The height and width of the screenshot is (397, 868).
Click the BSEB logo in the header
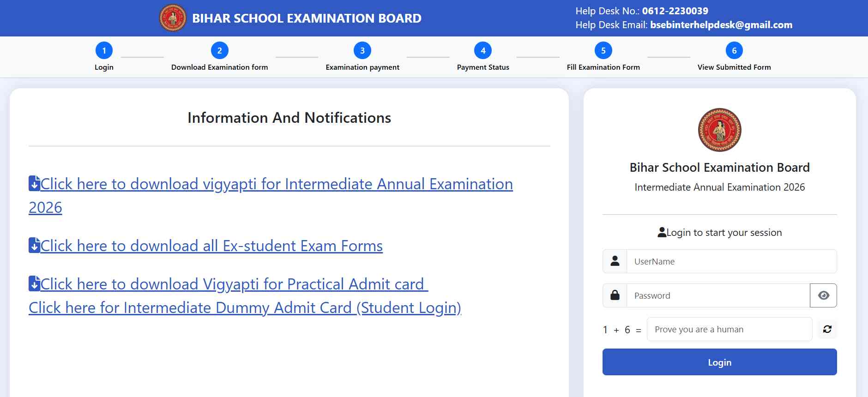[x=173, y=18]
